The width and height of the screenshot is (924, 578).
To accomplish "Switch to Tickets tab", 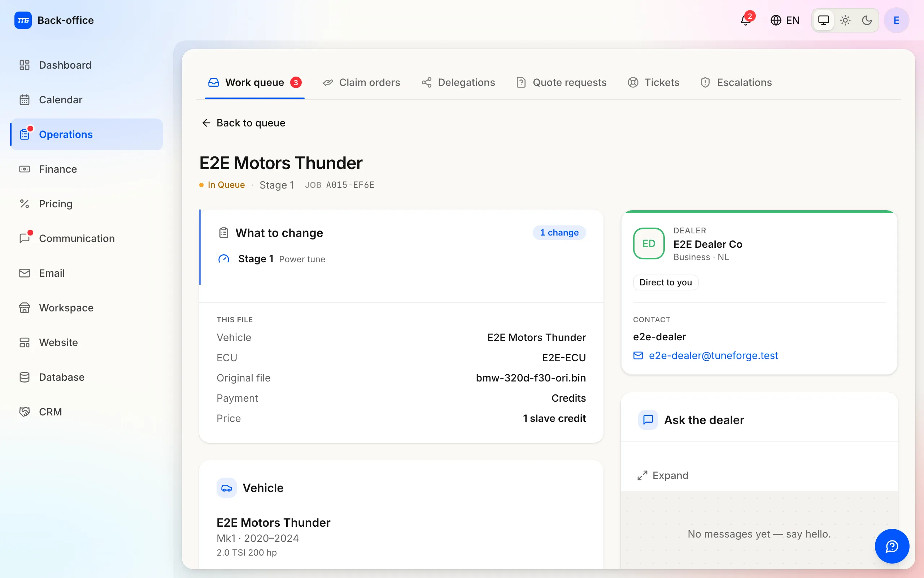I will coord(653,83).
